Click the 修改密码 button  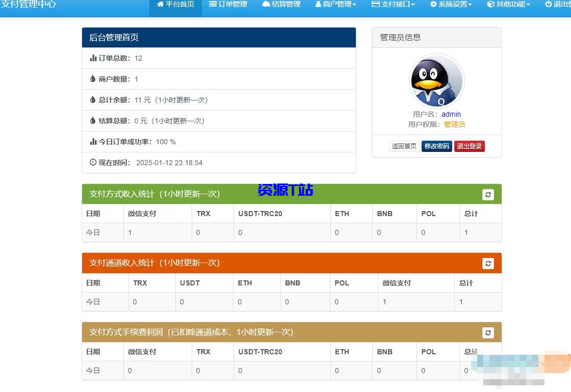tap(437, 146)
